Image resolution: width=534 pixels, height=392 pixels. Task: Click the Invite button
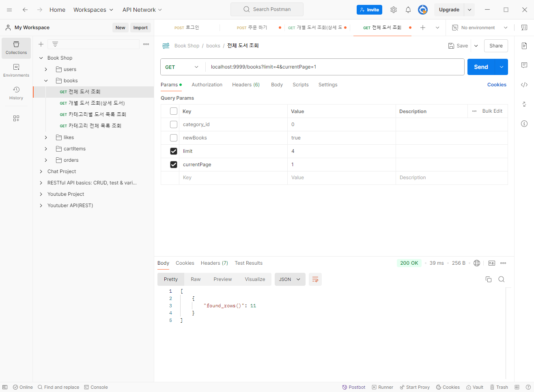pyautogui.click(x=370, y=10)
